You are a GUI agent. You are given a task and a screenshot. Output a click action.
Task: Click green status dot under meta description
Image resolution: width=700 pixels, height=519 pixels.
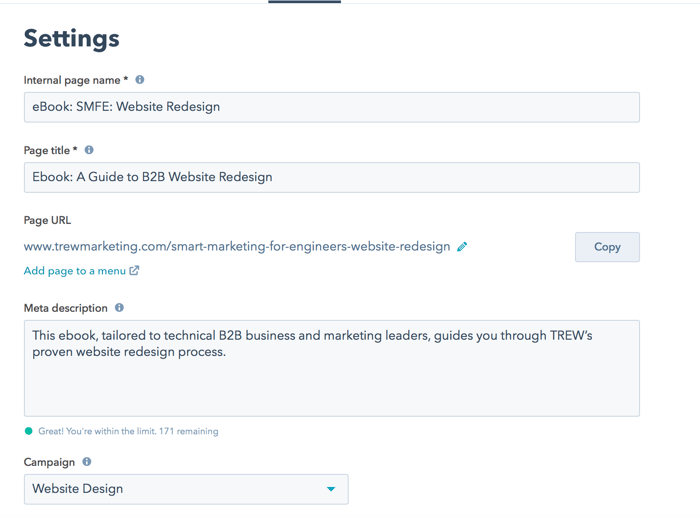coord(29,431)
